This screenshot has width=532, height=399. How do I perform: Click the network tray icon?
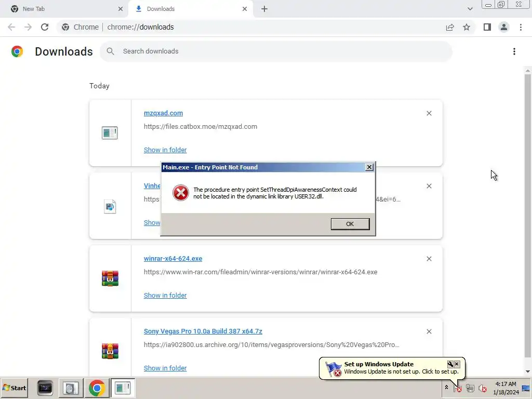tap(470, 388)
